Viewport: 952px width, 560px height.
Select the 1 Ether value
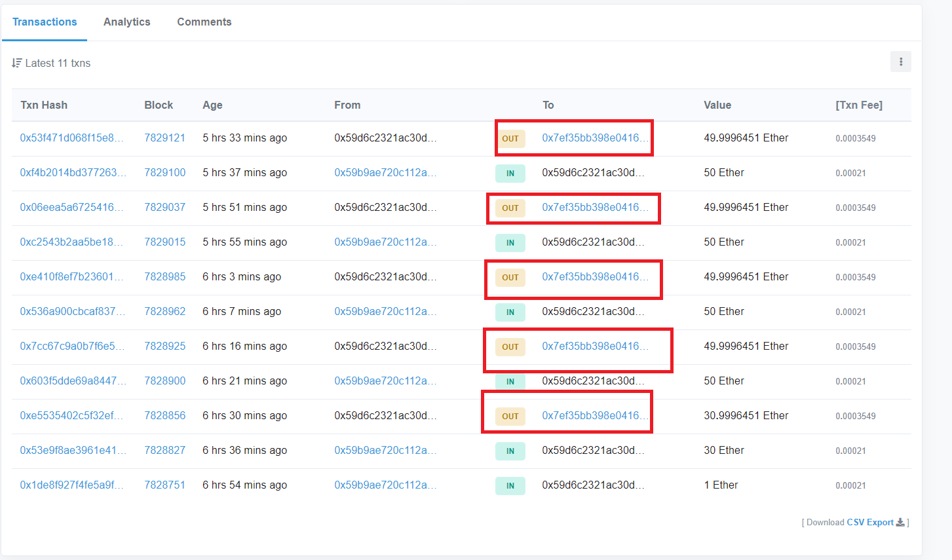(721, 485)
